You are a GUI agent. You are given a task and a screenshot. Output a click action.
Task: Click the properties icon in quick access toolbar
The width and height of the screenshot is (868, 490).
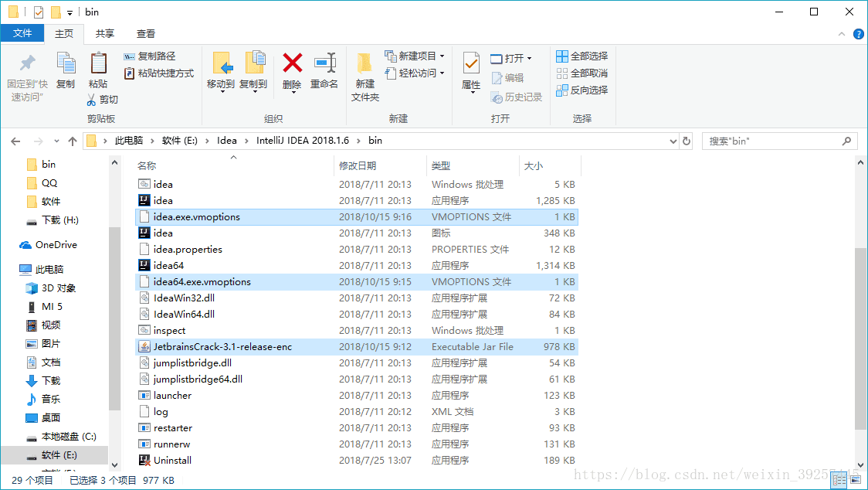tap(38, 12)
